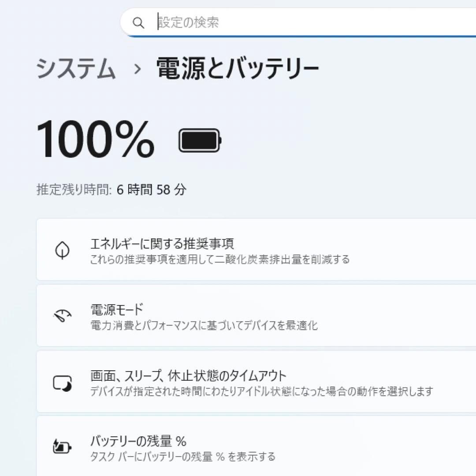Click the carbon reduction description text
Image resolution: width=476 pixels, height=476 pixels.
tap(220, 260)
